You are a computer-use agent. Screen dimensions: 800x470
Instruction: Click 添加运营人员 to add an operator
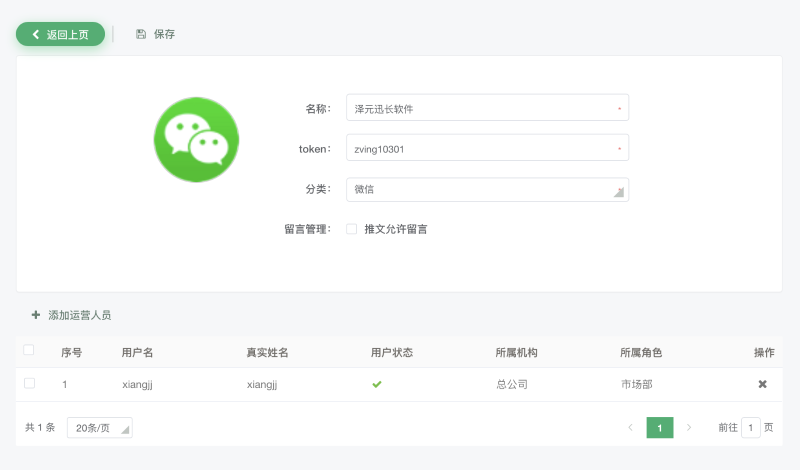pos(71,315)
